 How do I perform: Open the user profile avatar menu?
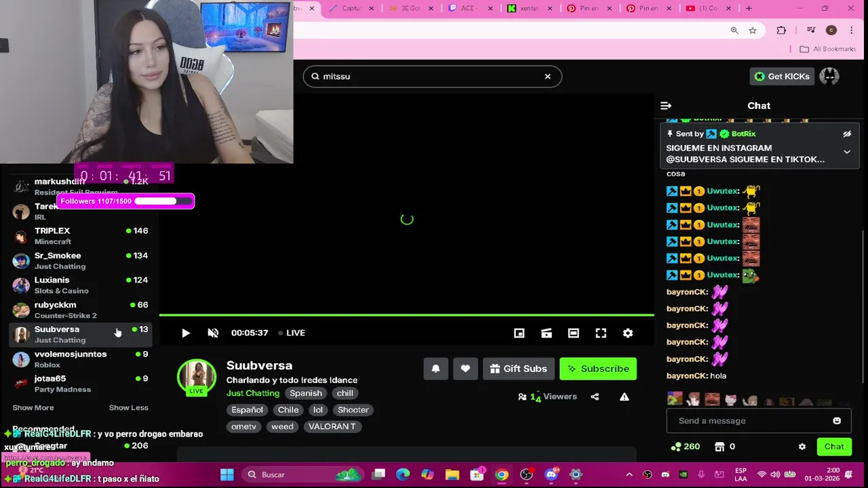(x=829, y=77)
